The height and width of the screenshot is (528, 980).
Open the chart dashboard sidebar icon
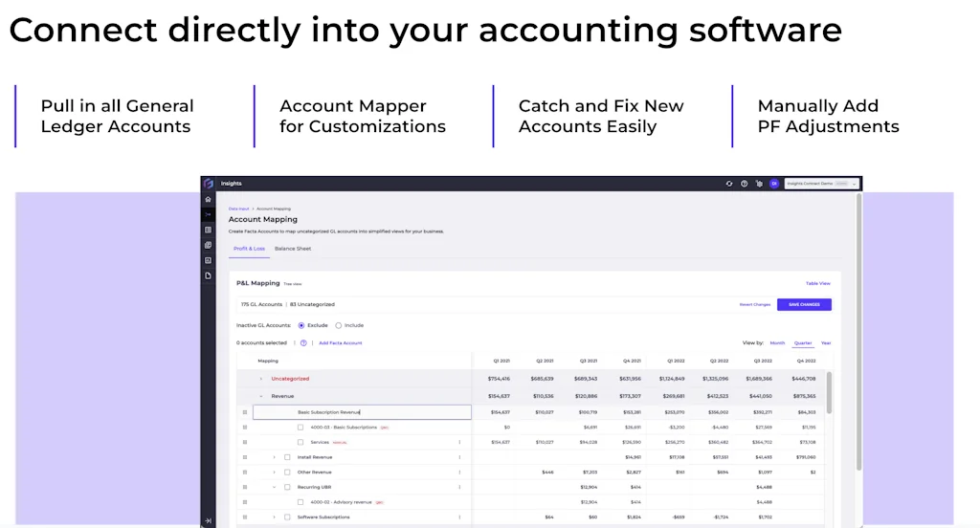click(x=208, y=260)
